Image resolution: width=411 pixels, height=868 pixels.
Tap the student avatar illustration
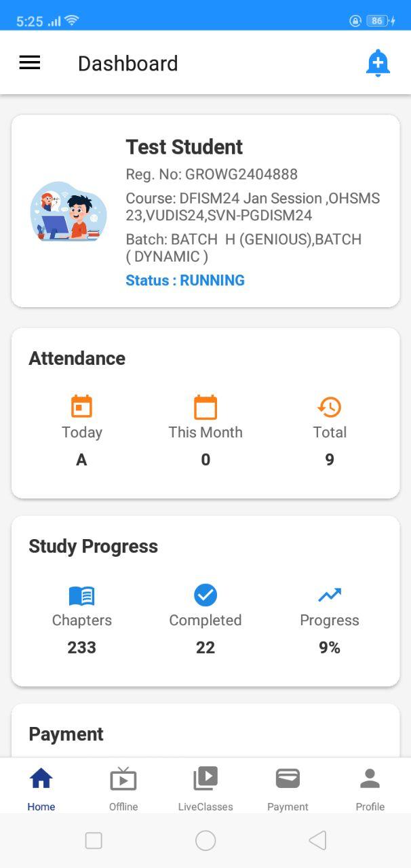[68, 211]
